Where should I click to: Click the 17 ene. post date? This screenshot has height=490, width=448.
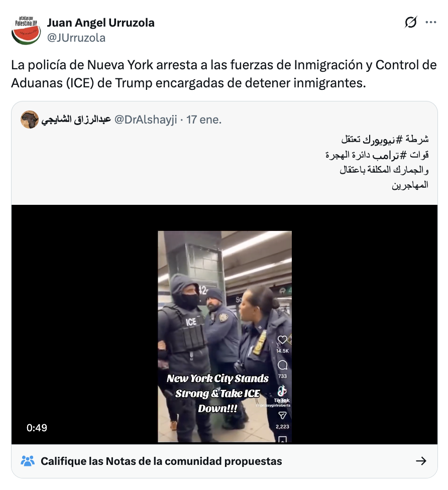coord(204,119)
